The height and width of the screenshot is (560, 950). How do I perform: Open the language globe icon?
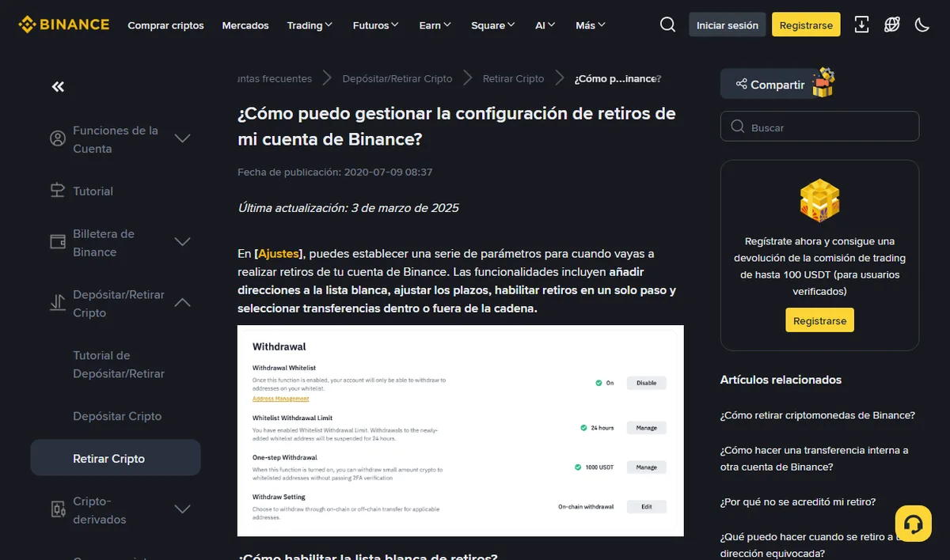click(892, 25)
